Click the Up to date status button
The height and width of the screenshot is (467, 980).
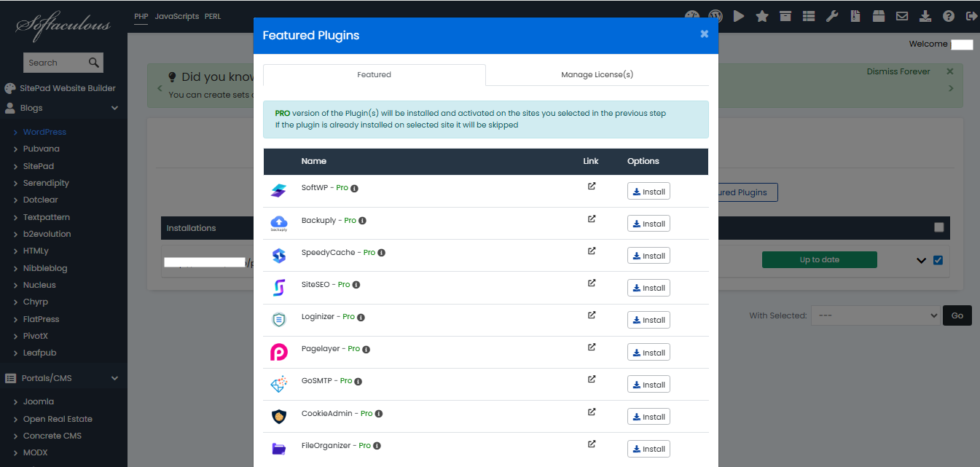click(820, 260)
